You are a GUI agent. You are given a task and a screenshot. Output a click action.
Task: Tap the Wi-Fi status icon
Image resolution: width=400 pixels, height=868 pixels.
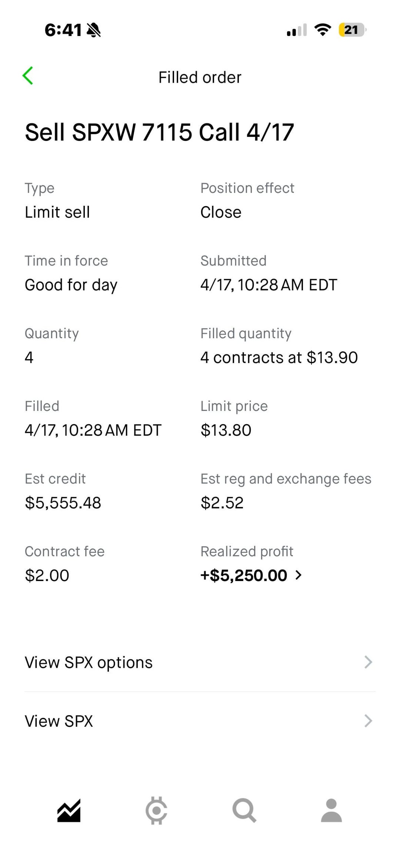click(323, 30)
